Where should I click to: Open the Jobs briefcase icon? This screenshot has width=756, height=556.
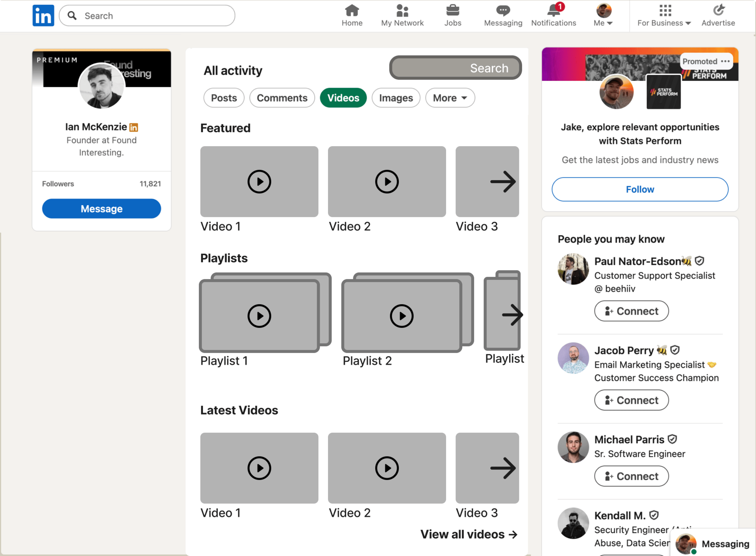click(452, 11)
